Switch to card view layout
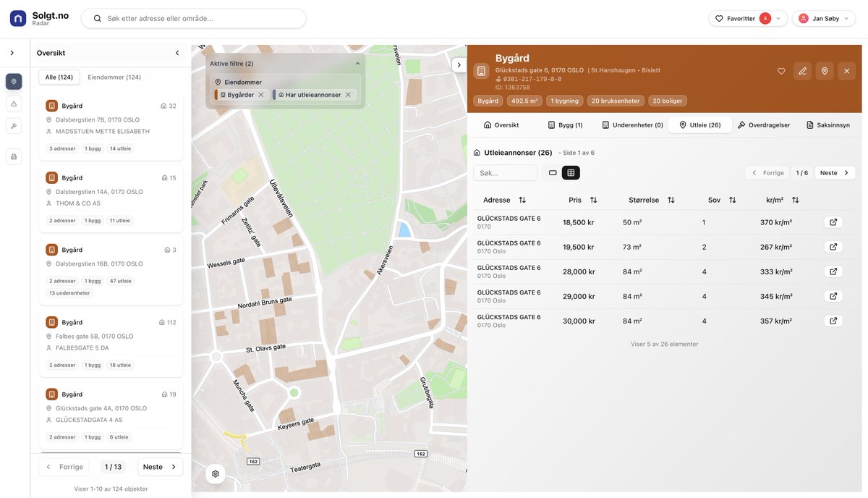Image resolution: width=868 pixels, height=498 pixels. pyautogui.click(x=553, y=173)
